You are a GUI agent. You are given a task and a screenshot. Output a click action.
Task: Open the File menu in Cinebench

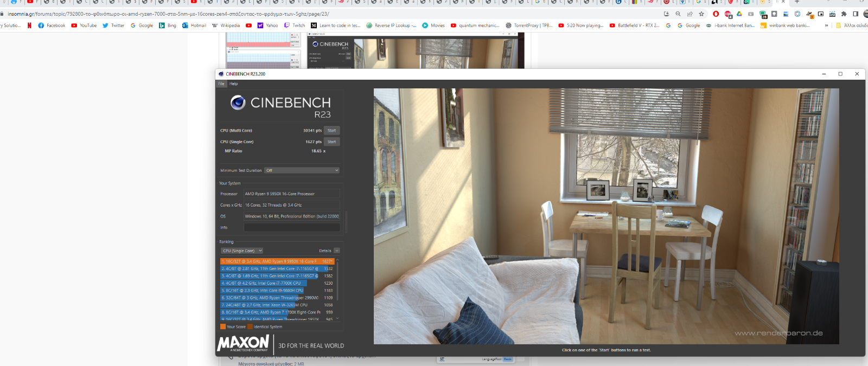pyautogui.click(x=221, y=84)
